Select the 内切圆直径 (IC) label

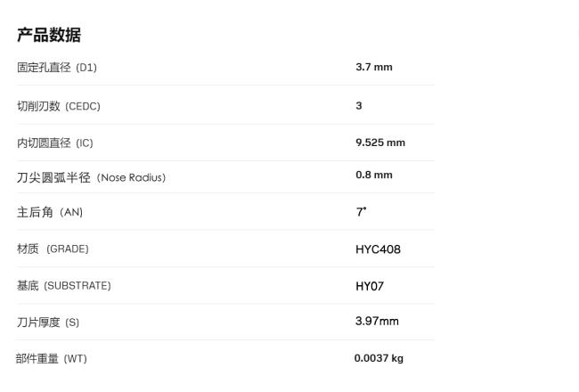(55, 143)
